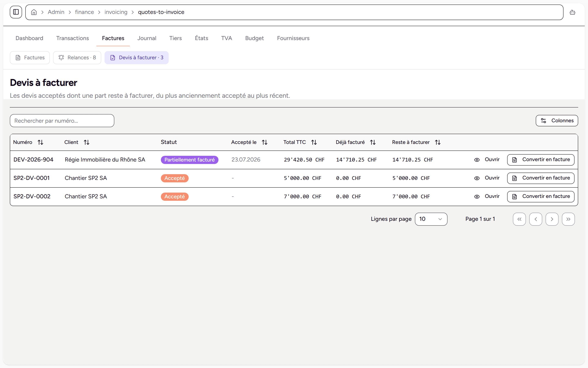Screen dimensions: 588x368
Task: Open quote DEV-2026-904 via Ouvrir
Action: tap(487, 160)
